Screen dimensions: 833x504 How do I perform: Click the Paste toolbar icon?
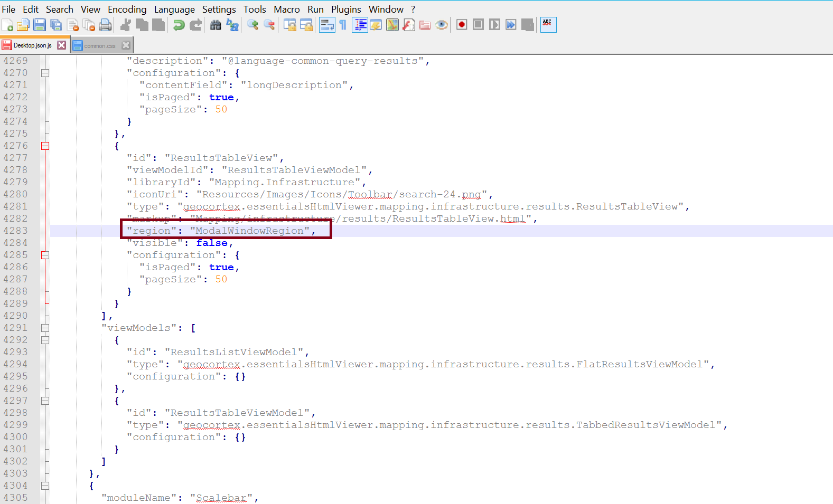click(x=158, y=25)
